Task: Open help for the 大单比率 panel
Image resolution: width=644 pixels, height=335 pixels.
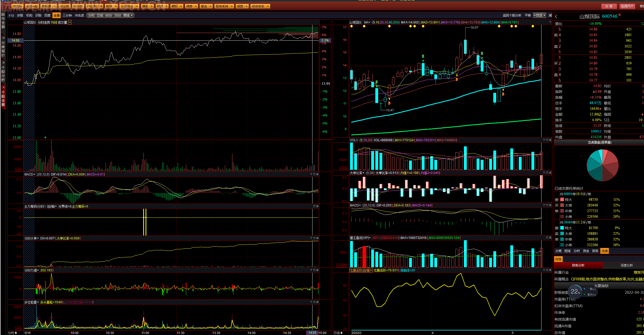Action: pos(544,173)
